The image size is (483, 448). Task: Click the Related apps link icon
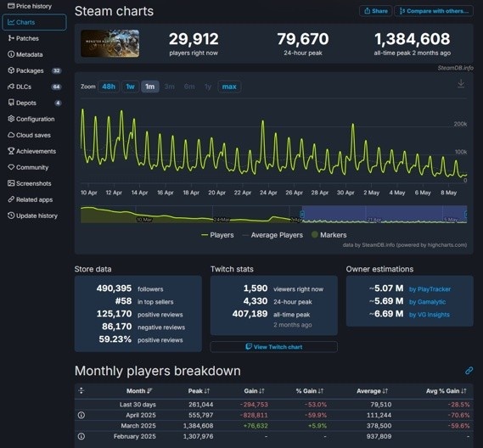coord(11,199)
